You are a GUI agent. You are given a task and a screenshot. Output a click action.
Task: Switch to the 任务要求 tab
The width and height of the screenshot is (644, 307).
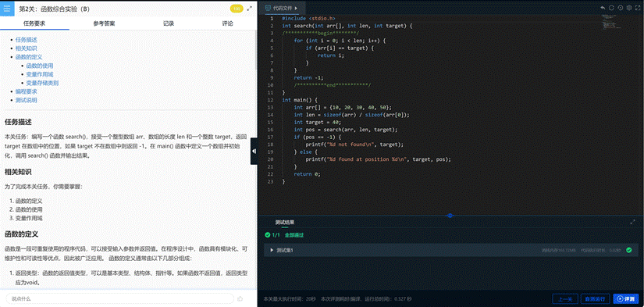coord(34,23)
